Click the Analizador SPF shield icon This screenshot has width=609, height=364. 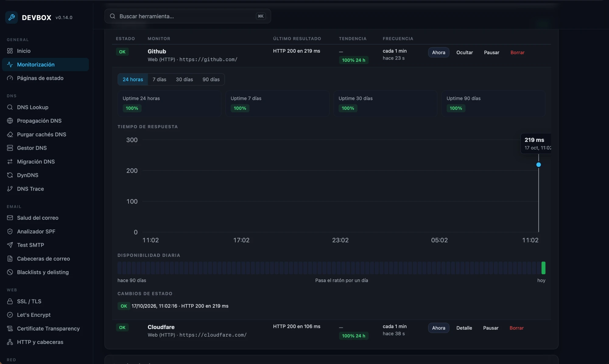(x=10, y=231)
